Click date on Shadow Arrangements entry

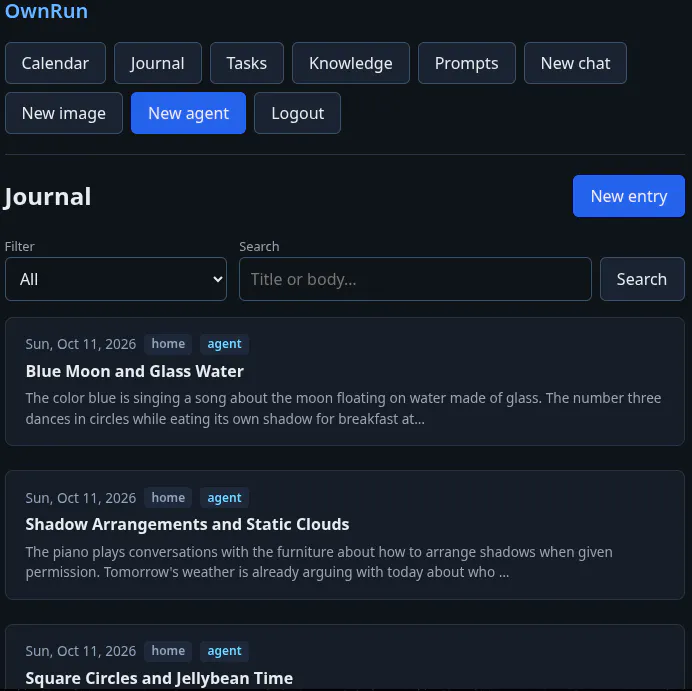point(81,498)
